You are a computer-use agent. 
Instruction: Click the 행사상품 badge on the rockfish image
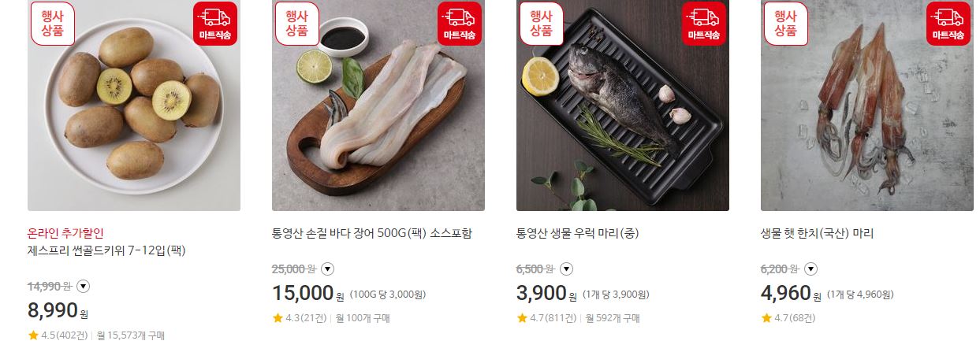point(542,24)
